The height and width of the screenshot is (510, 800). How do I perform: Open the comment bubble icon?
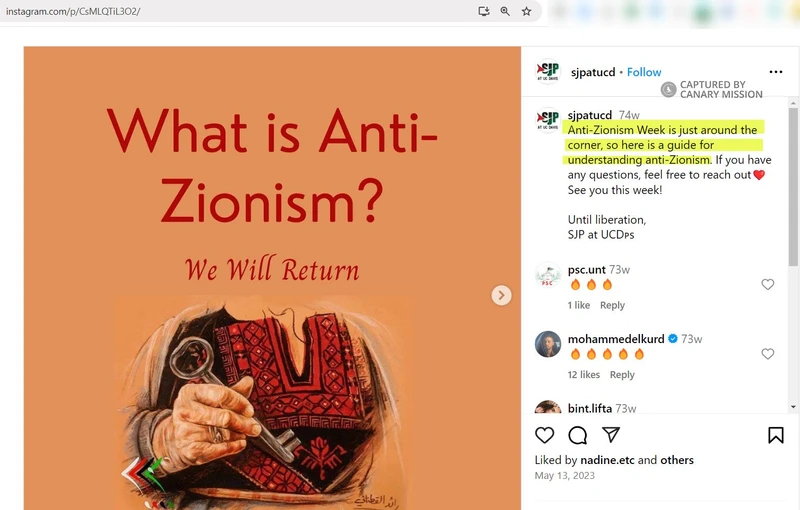pyautogui.click(x=578, y=435)
